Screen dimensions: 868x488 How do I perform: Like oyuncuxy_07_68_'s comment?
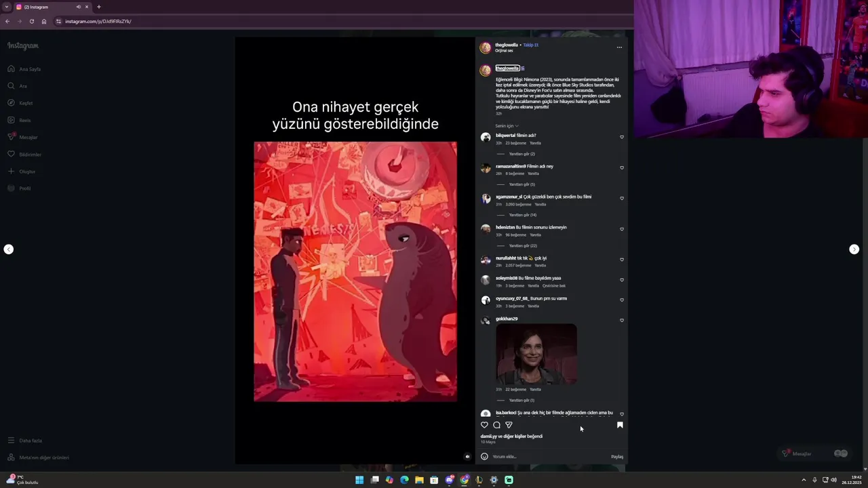622,300
